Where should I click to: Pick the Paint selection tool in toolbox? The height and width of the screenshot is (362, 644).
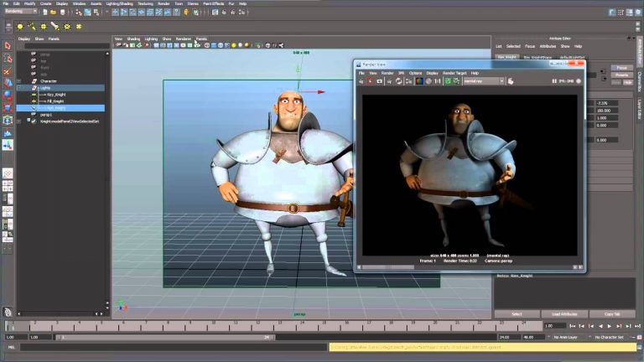(8, 71)
